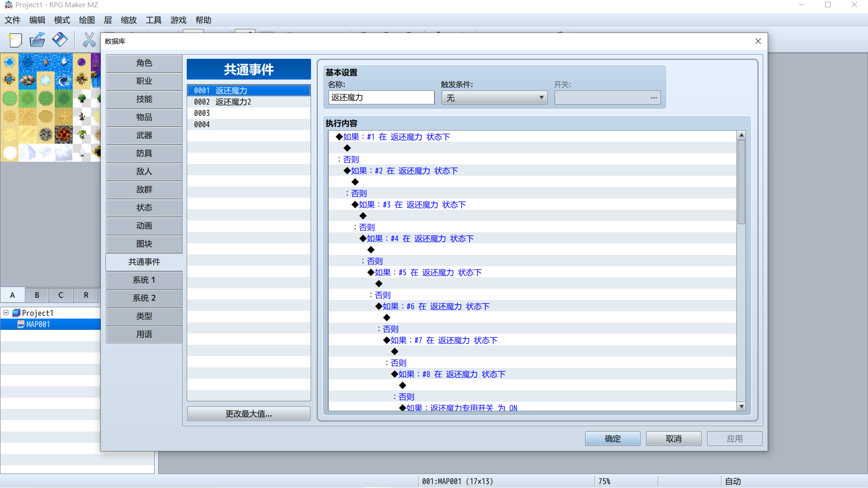Open the trigger condition dropdown

495,98
